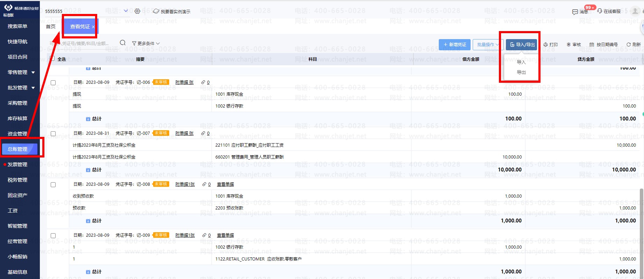Viewport: 644px width, 279px height.
Task: Expand 零售管理 in the sidebar
Action: [21, 72]
